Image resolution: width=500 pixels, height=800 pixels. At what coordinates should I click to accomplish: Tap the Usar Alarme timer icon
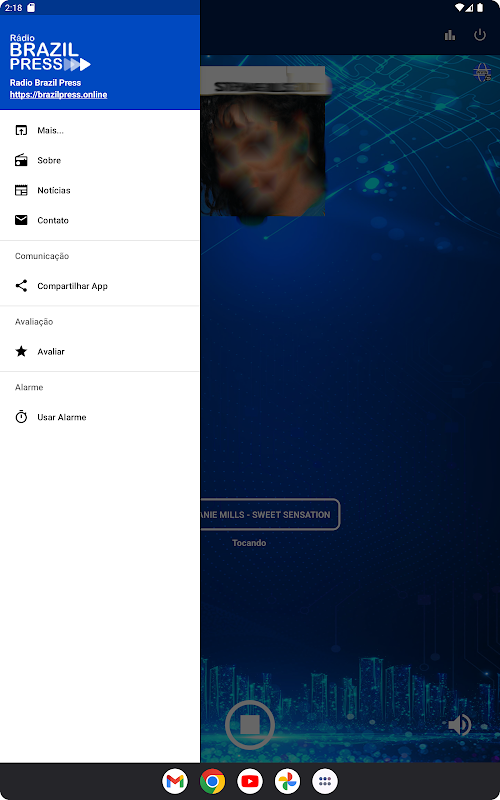[21, 417]
